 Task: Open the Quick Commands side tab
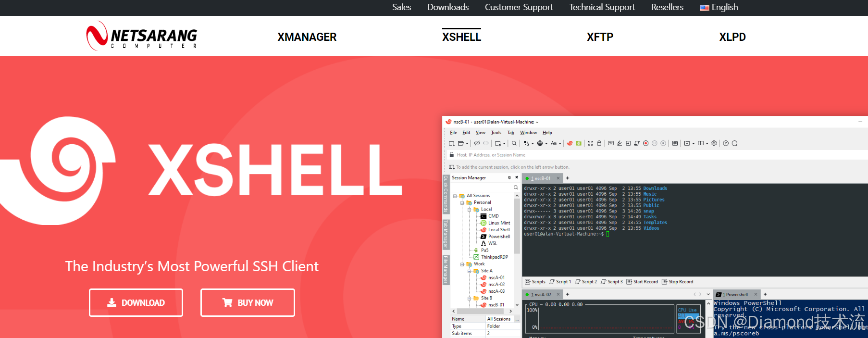coord(446,194)
